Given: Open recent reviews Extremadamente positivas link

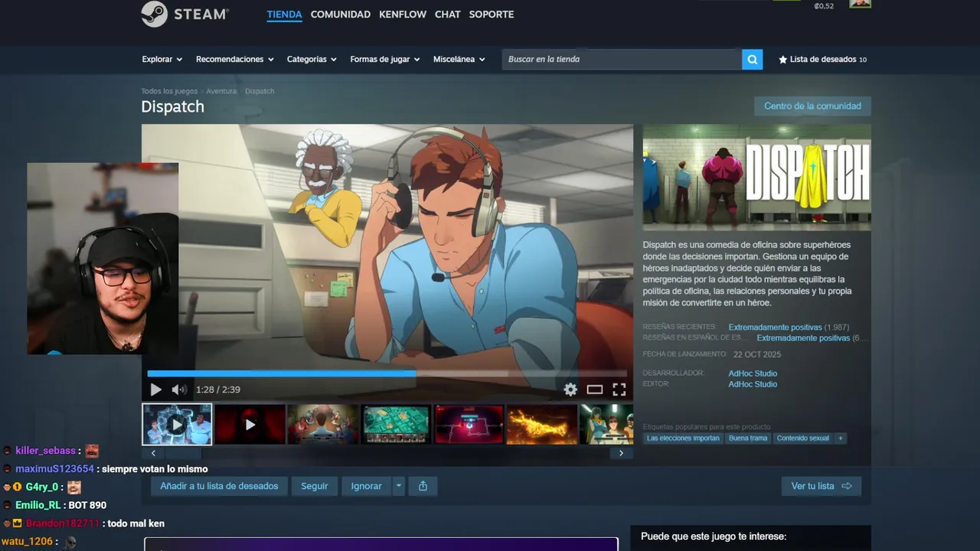Looking at the screenshot, I should point(775,328).
